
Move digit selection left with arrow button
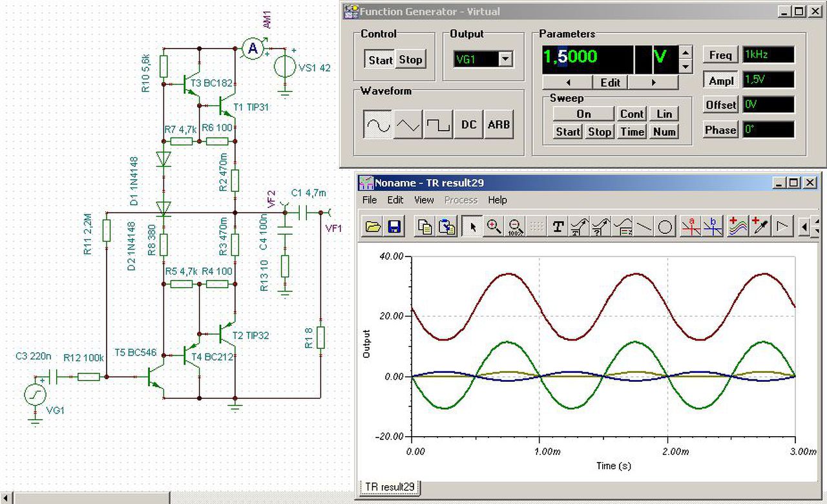pyautogui.click(x=567, y=82)
